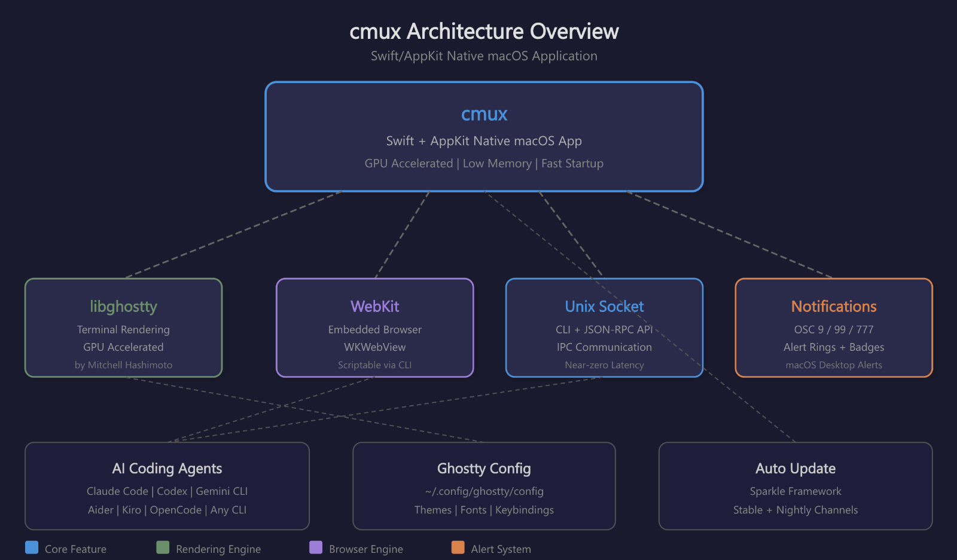
Task: Open the WebKit embedded browser node
Action: coord(374,328)
